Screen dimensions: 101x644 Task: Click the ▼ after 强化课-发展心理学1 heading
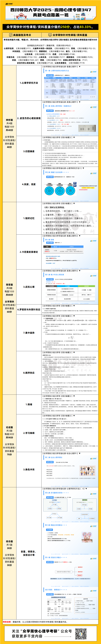(80, 102)
